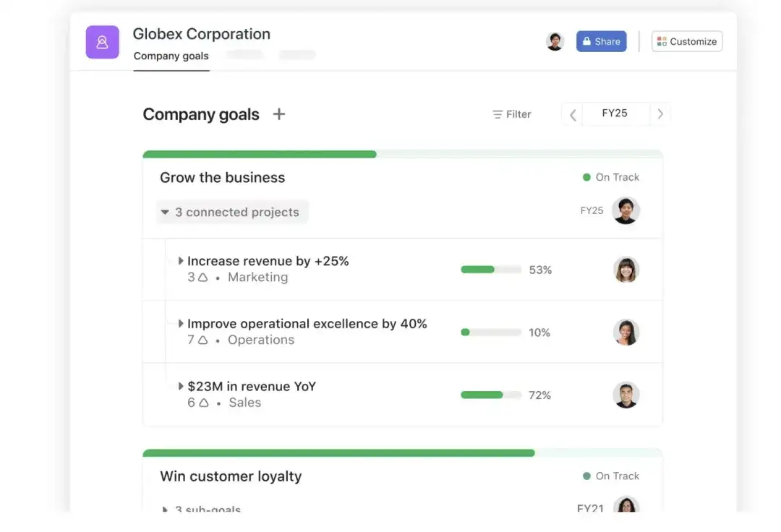781x532 pixels.
Task: Click the 72% progress bar on the Sales goal
Action: pos(491,395)
